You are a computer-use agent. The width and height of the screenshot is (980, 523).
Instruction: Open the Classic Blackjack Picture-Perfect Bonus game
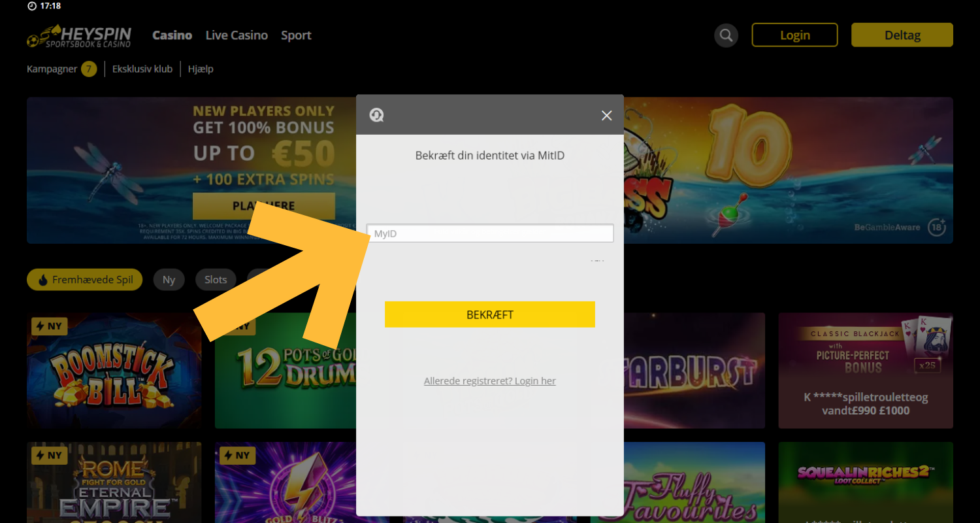[866, 371]
